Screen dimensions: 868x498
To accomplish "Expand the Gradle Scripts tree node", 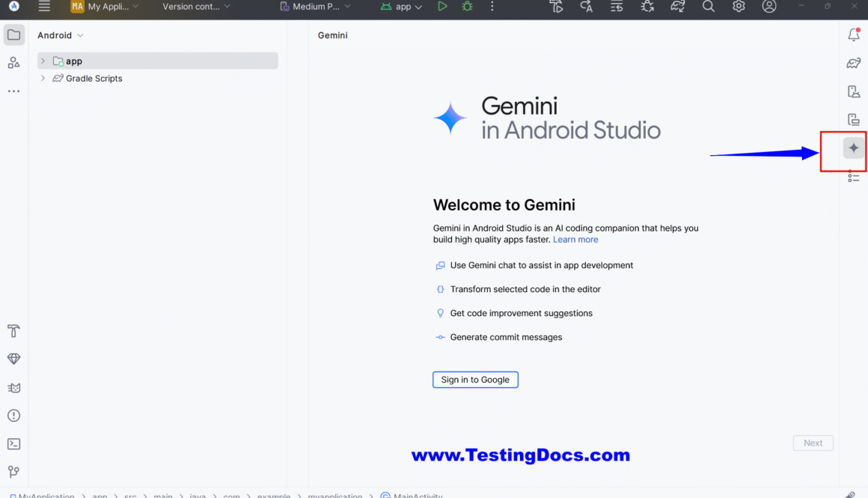I will [x=43, y=78].
